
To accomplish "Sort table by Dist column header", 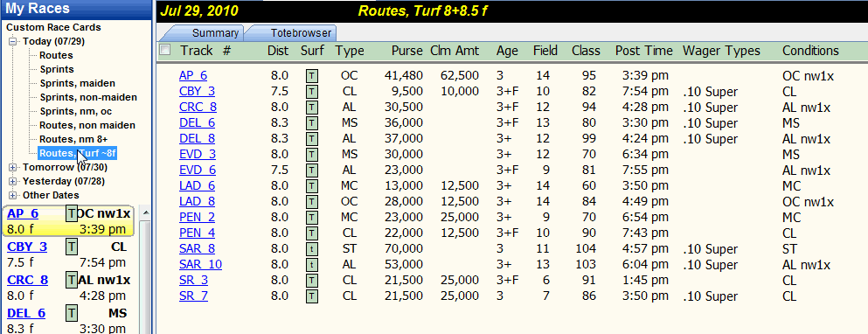I will point(278,51).
